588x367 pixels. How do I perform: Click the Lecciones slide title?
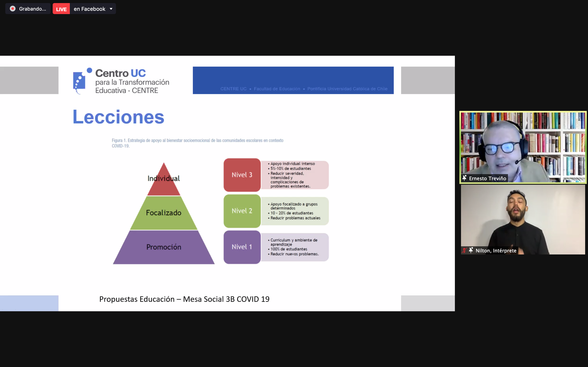click(x=119, y=117)
